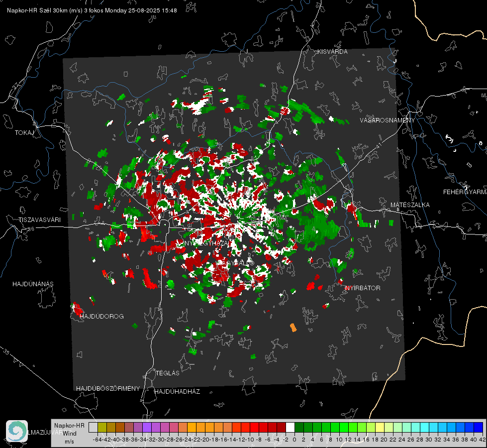
Task: Click the swirl logo icon at bottom-left
Action: pyautogui.click(x=17, y=431)
